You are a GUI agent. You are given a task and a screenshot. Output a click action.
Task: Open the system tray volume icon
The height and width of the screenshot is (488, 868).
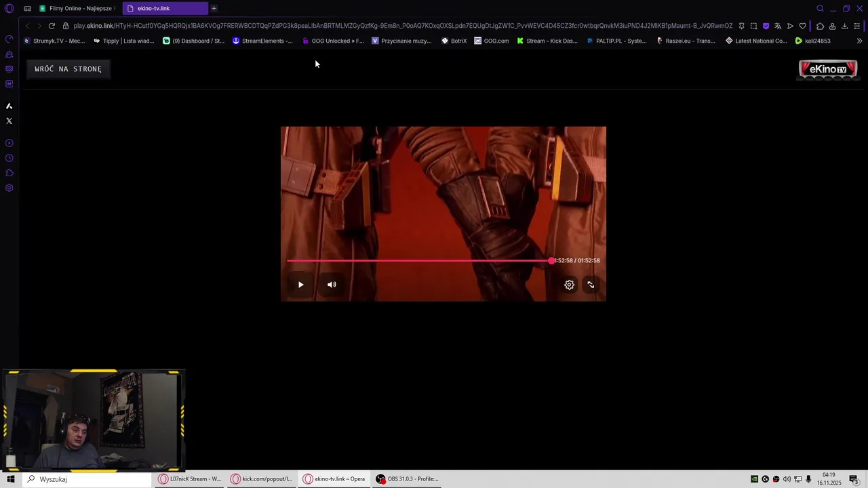point(787,479)
